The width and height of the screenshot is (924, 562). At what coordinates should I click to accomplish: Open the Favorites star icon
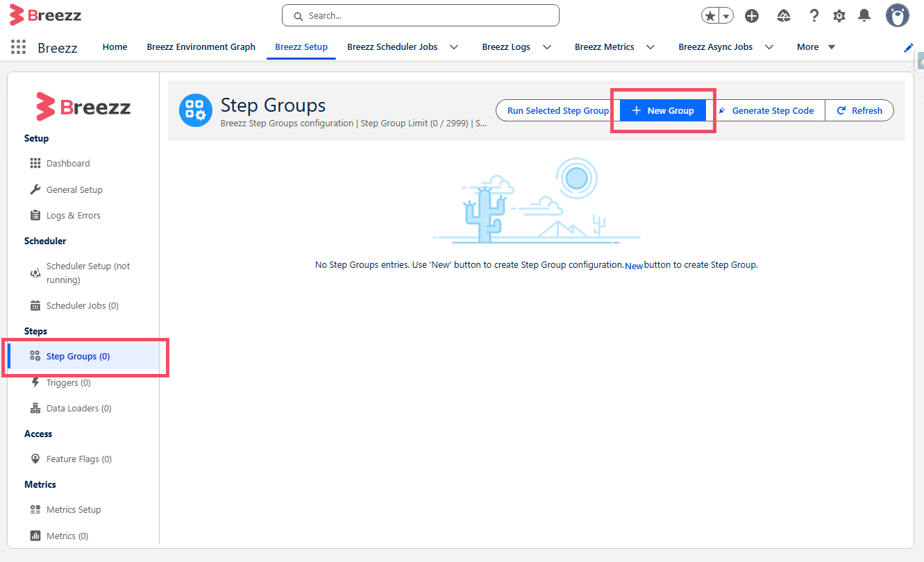(710, 16)
